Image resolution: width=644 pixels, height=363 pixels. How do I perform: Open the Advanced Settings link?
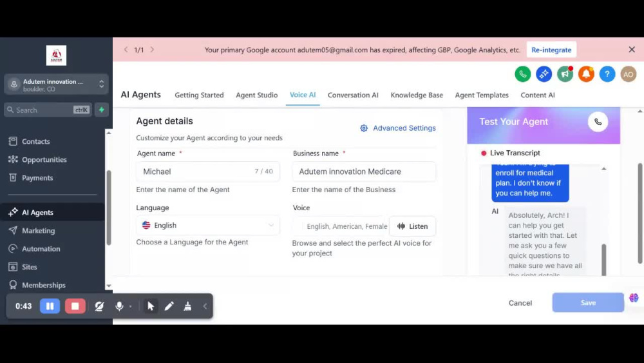tap(404, 128)
